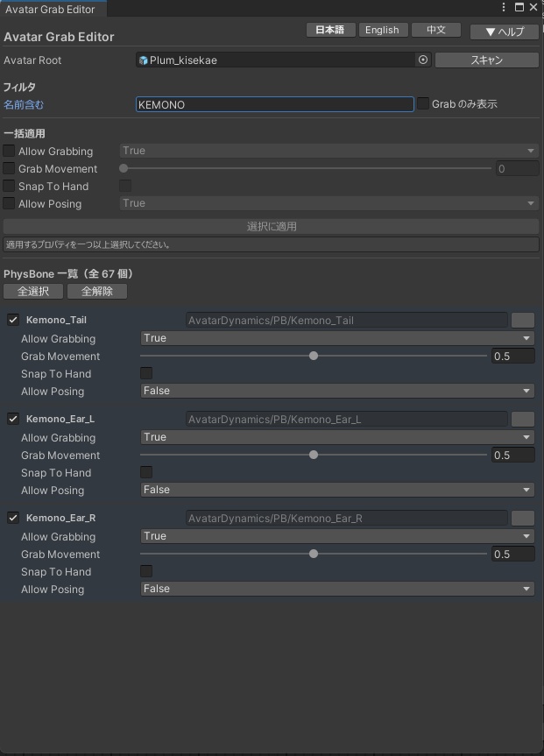Expand the ヘルプ help section
The image size is (544, 756).
(505, 32)
